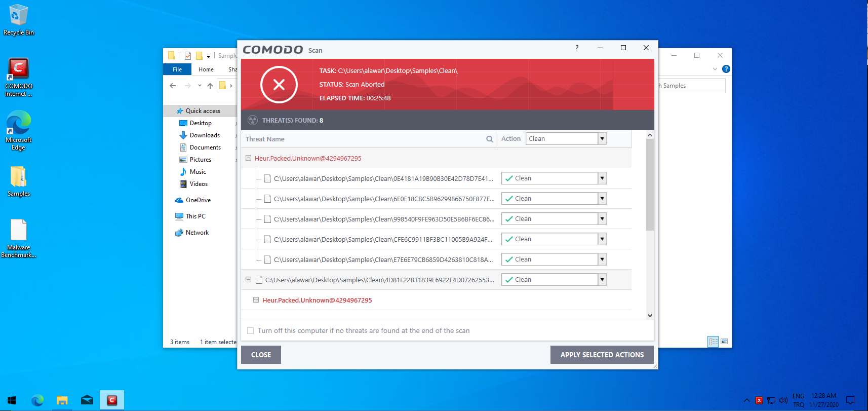This screenshot has width=868, height=411.
Task: Select threat file path ending 0E4181A19B90B30E42D78D7E41
Action: click(383, 178)
